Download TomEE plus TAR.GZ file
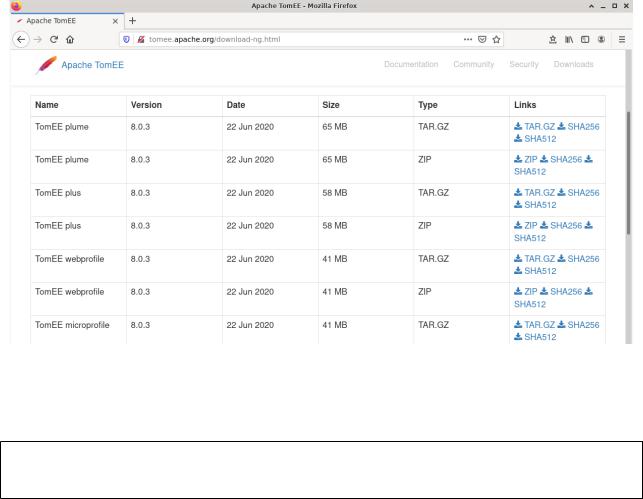Screen dimensions: 643x499 pos(534,193)
